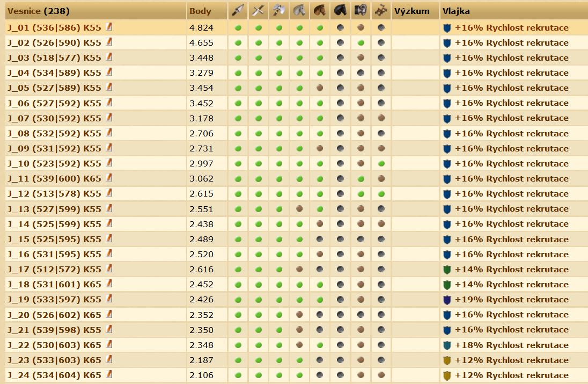Screen dimensions: 588x384
Task: Click the Body column header
Action: click(x=200, y=11)
